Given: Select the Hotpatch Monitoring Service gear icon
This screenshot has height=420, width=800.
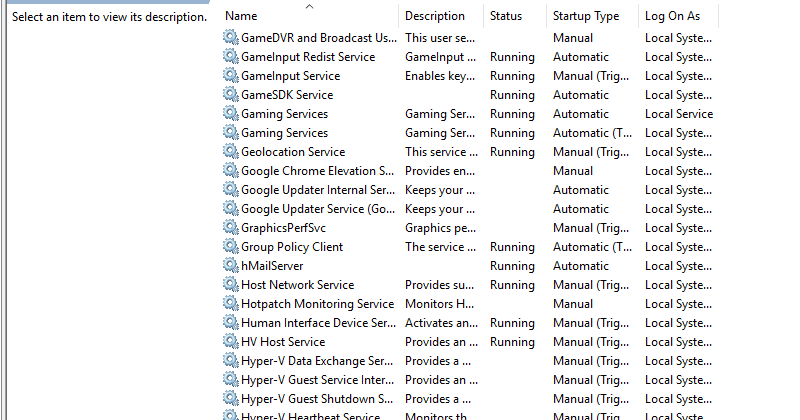Looking at the screenshot, I should (231, 303).
